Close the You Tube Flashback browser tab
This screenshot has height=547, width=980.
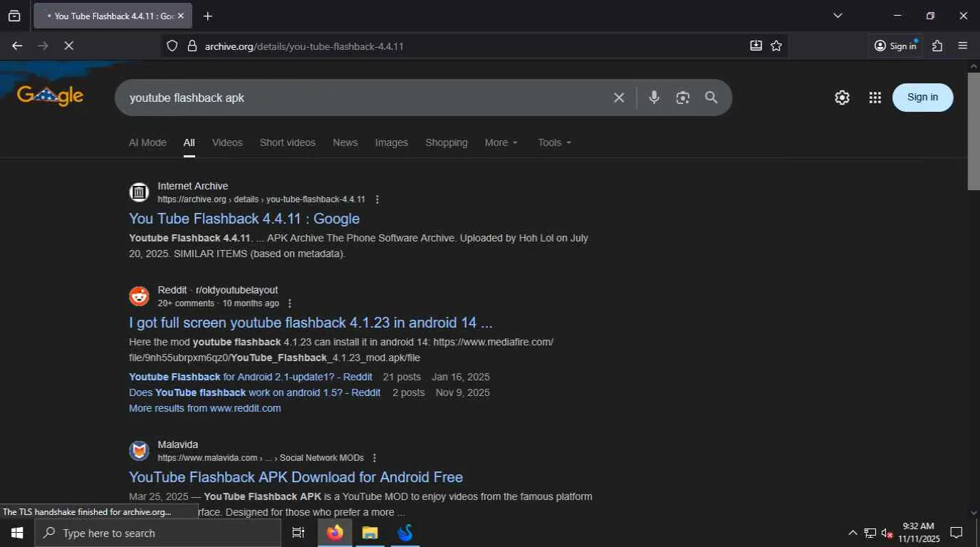(x=180, y=16)
